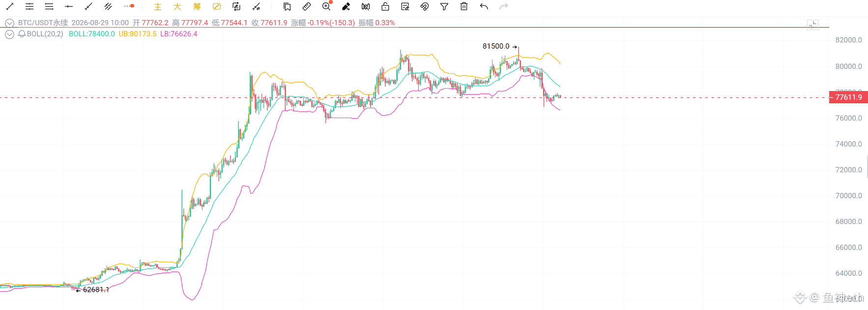Collapse the BTC/USDT永续 info row chevron
The width and height of the screenshot is (868, 310).
[x=9, y=23]
